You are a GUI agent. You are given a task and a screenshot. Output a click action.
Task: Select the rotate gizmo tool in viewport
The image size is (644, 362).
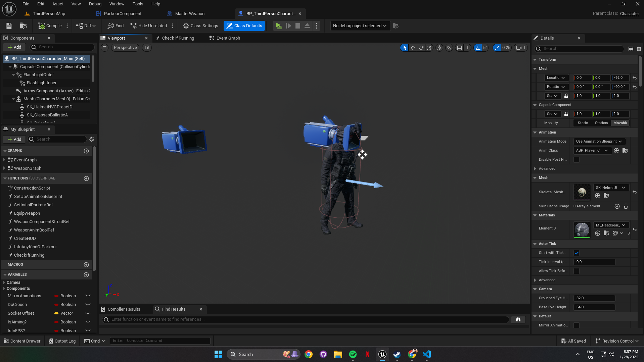421,48
